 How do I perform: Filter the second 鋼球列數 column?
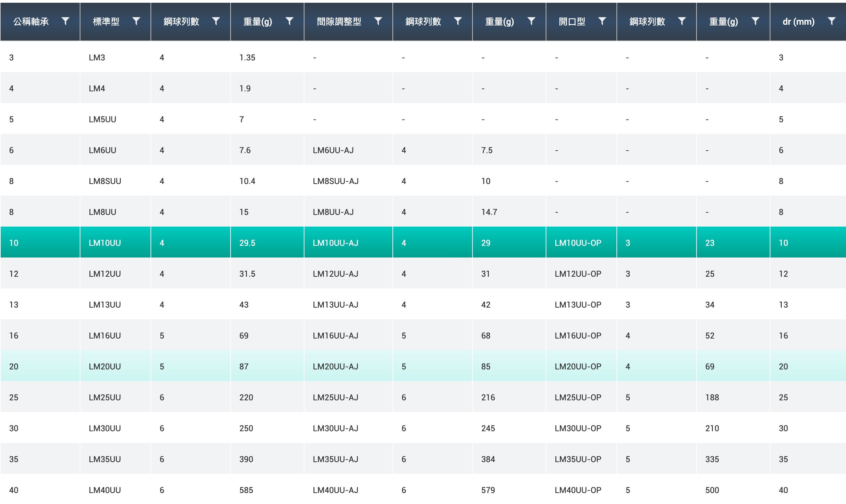(x=458, y=21)
